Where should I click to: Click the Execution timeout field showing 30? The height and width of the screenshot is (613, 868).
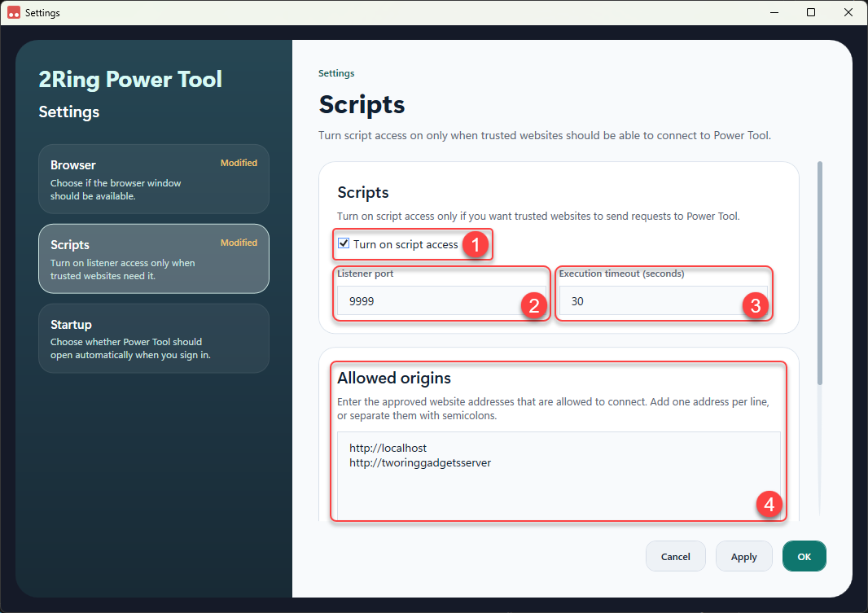pyautogui.click(x=663, y=301)
